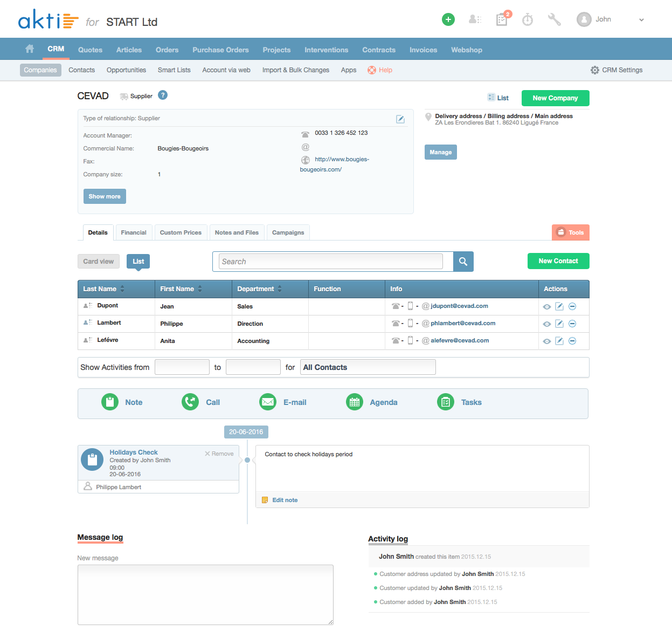Open the Agenda calendar icon

(354, 402)
